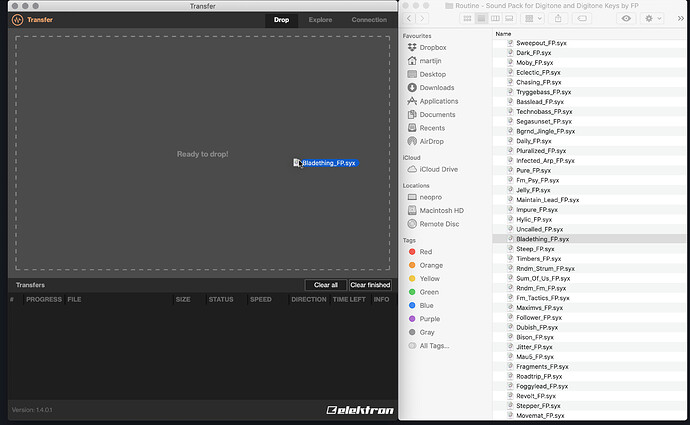This screenshot has height=425, width=690.
Task: Select the Purple tag
Action: pyautogui.click(x=424, y=319)
